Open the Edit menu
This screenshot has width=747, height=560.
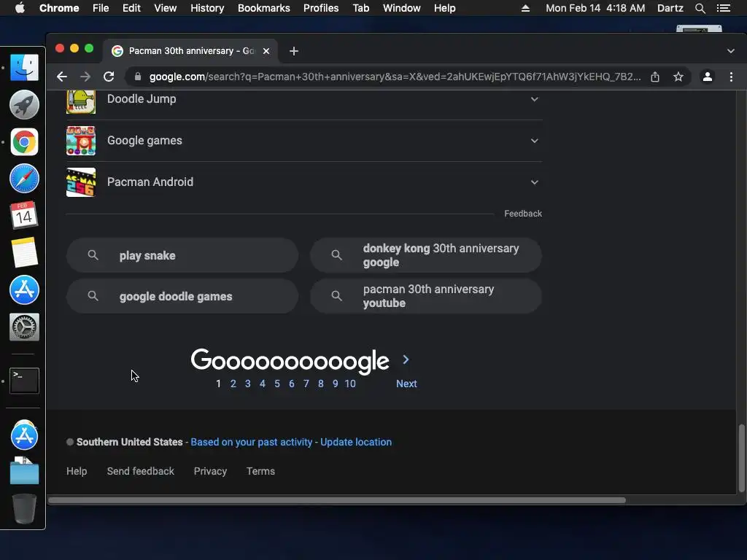click(131, 8)
